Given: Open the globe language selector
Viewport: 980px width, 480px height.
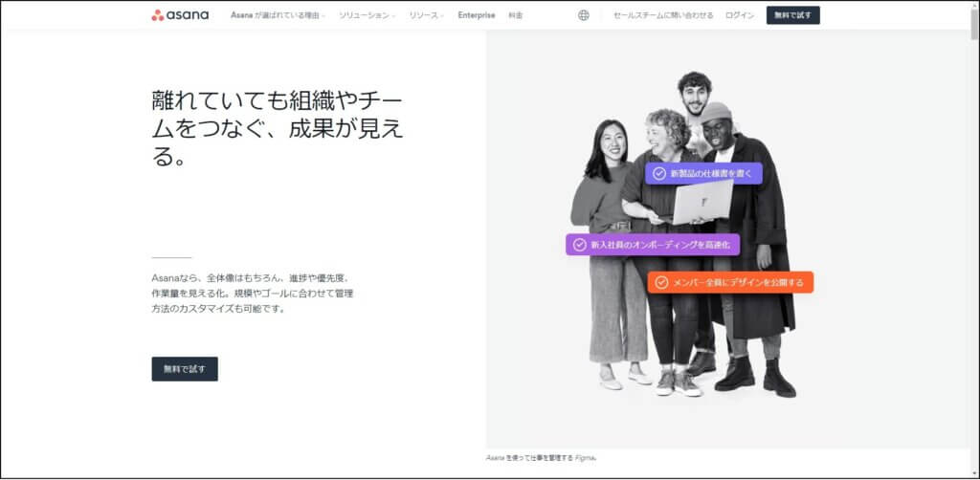Looking at the screenshot, I should click(x=584, y=15).
